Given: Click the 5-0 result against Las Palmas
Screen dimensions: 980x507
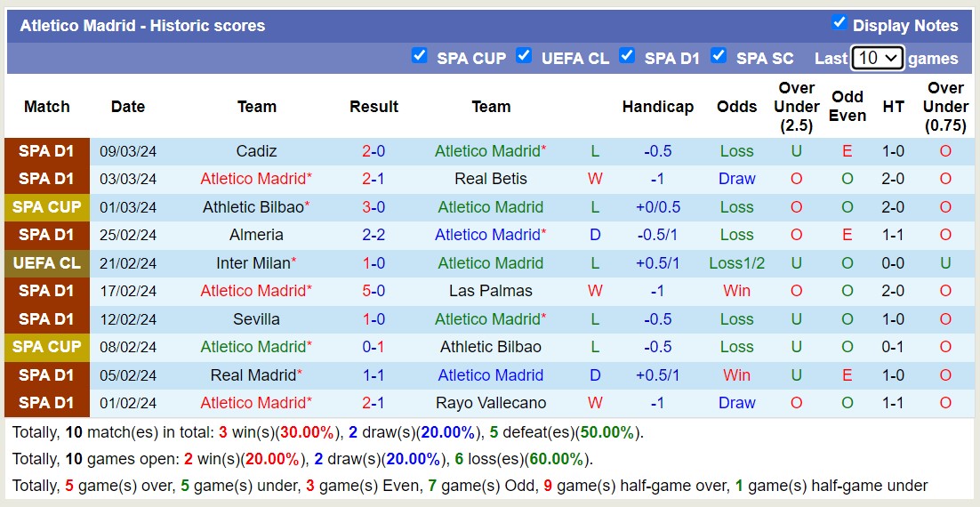Looking at the screenshot, I should click(374, 291).
